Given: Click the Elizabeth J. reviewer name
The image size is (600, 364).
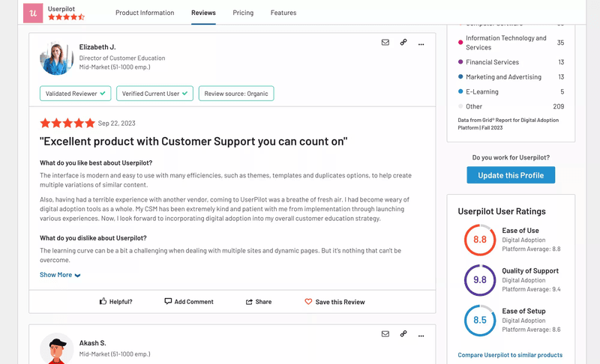Looking at the screenshot, I should pos(97,47).
